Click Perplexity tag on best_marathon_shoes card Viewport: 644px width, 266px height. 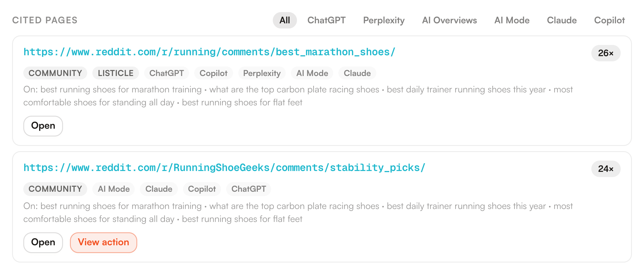[x=262, y=73]
